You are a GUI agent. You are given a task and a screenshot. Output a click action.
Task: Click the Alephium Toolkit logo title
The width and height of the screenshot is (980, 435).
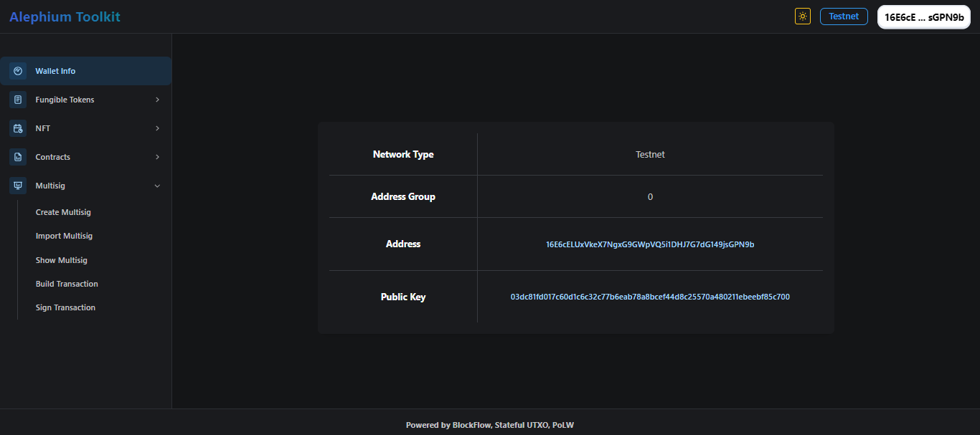click(65, 16)
